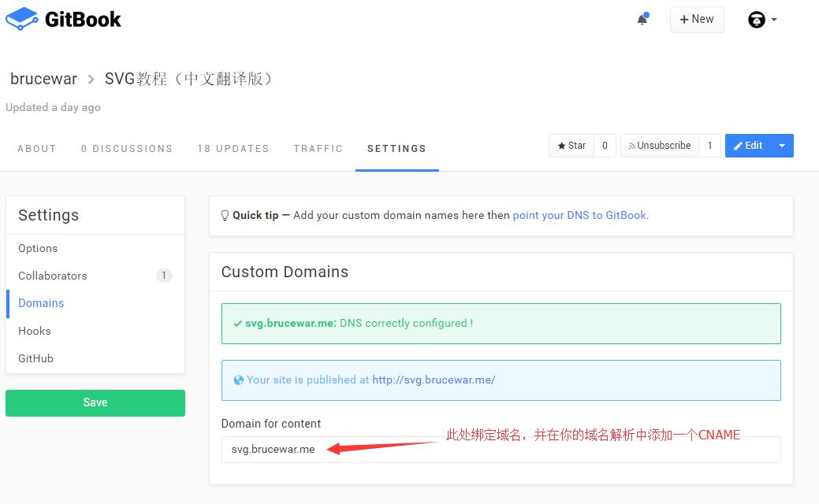Click the Domain for content input field
Screen dimensions: 819x504
[501, 449]
